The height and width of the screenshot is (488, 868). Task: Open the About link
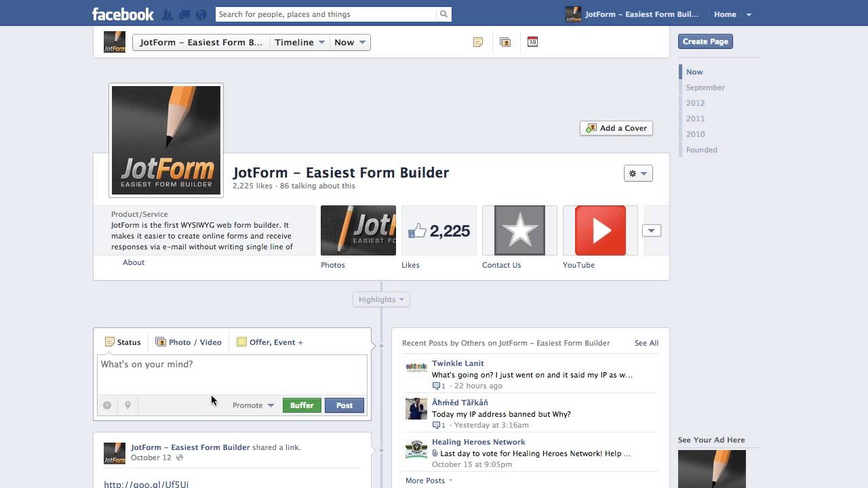(x=134, y=262)
